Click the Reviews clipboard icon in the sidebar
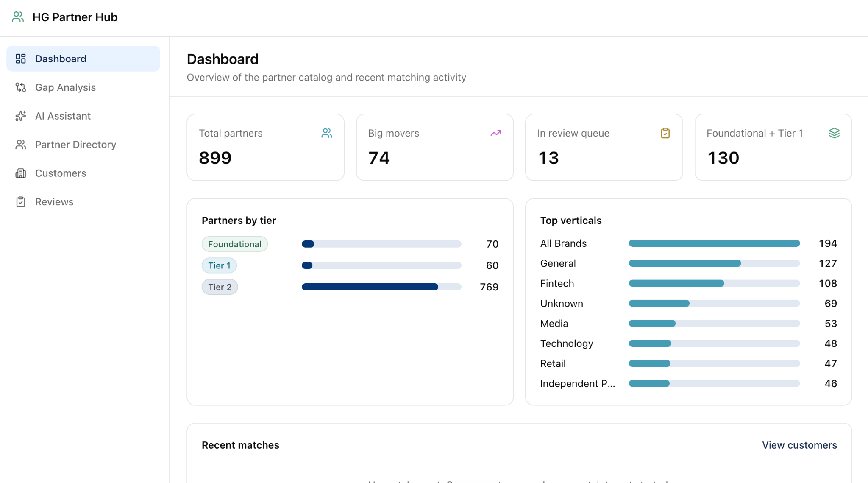This screenshot has height=483, width=868. [21, 202]
